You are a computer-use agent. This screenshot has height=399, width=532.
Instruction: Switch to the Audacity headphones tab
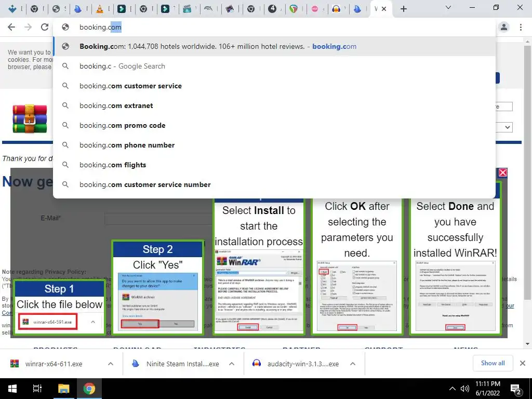[x=336, y=9]
